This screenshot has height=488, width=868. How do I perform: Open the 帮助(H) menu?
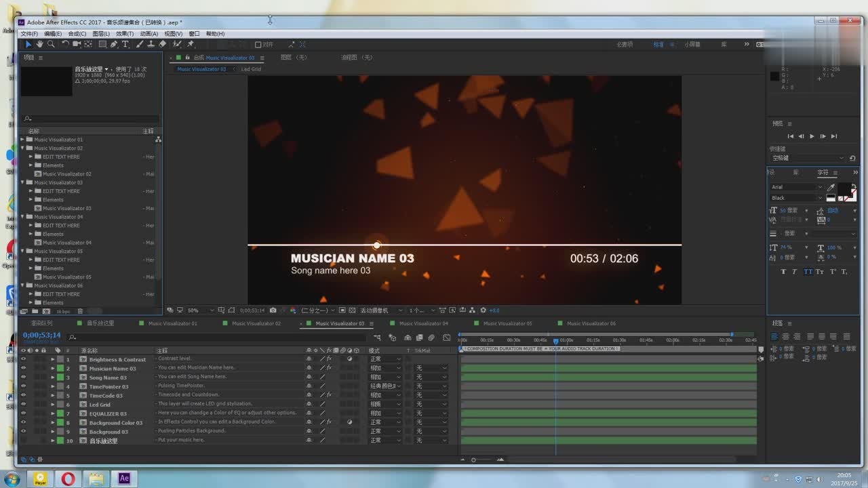point(215,33)
